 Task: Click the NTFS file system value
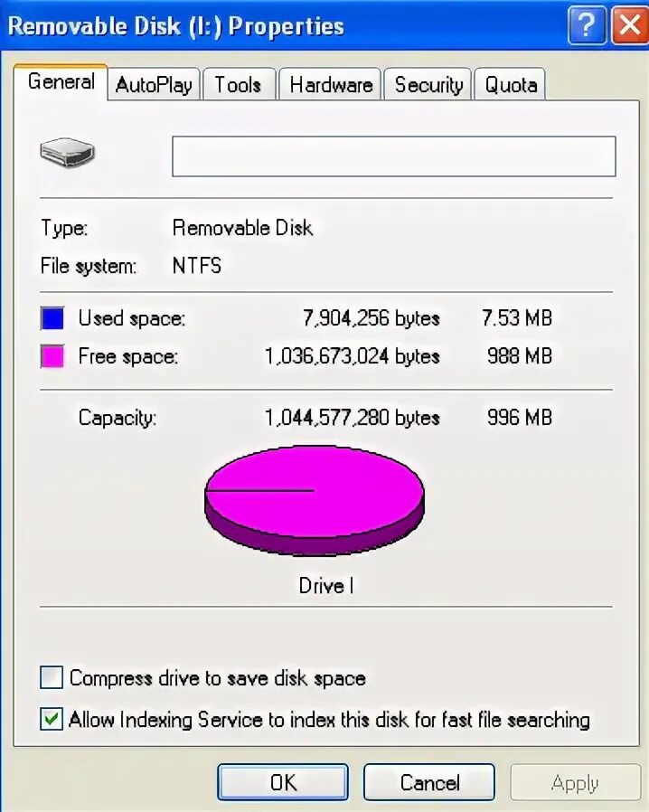[197, 266]
